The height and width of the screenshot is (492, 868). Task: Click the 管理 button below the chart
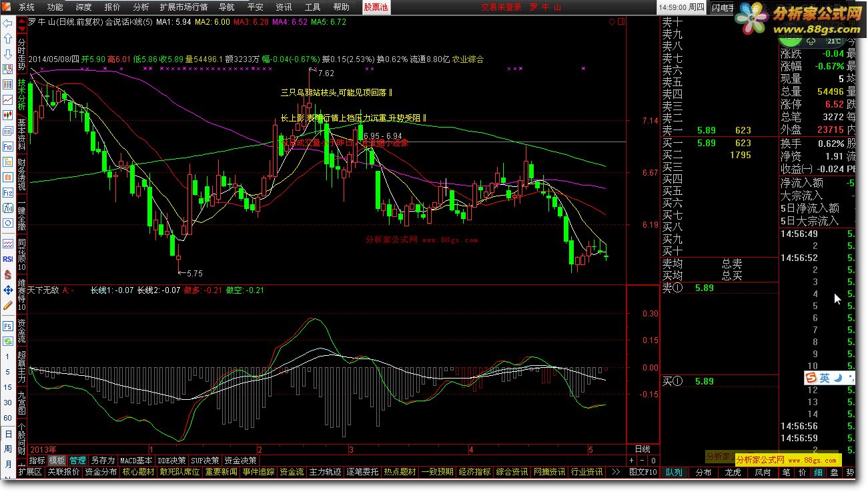[77, 461]
